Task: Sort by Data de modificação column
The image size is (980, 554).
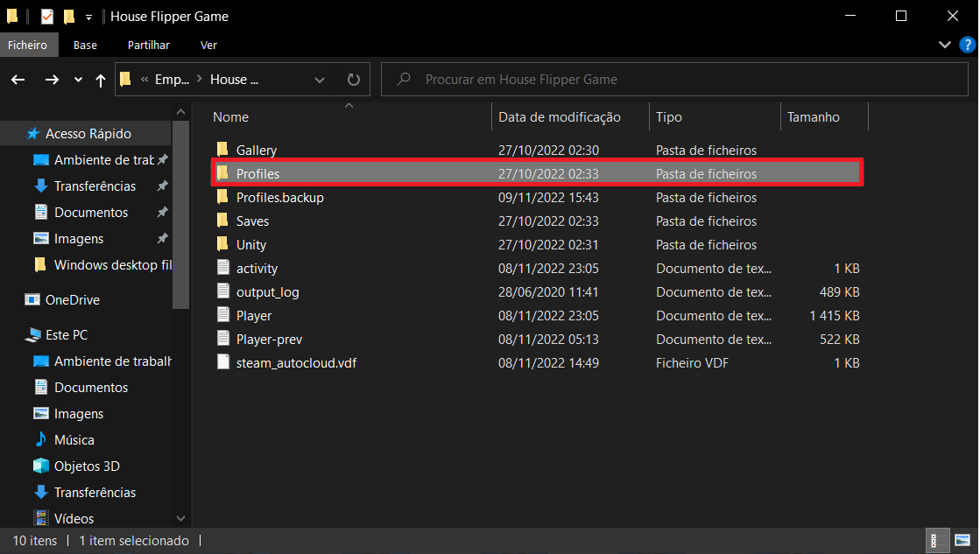Action: point(559,117)
